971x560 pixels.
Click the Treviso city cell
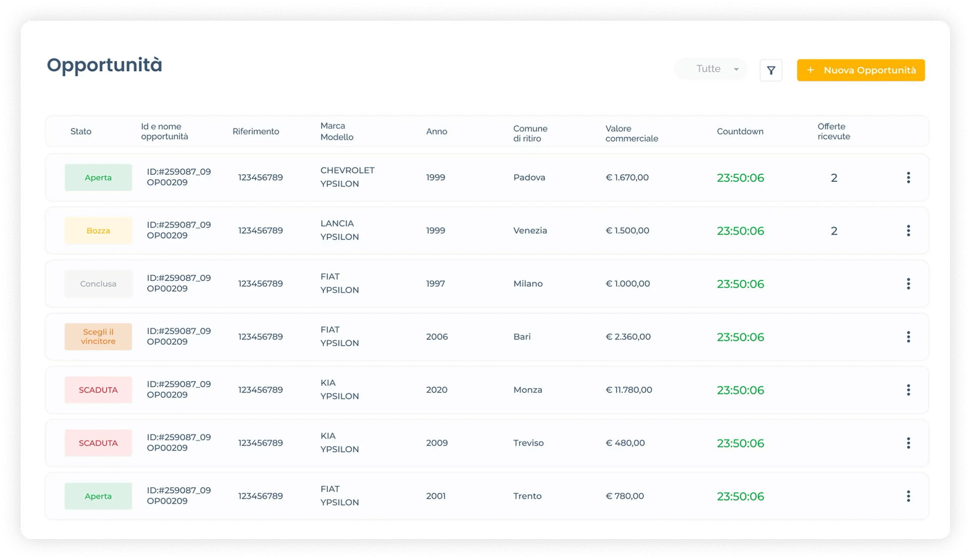528,443
